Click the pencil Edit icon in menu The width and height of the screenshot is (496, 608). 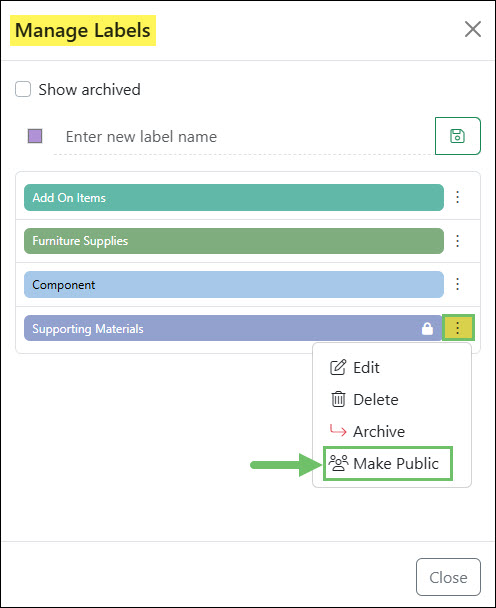[x=337, y=367]
